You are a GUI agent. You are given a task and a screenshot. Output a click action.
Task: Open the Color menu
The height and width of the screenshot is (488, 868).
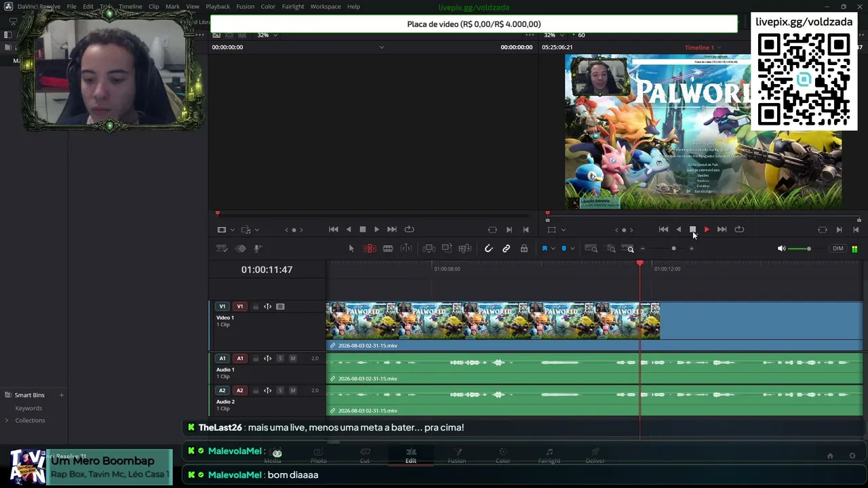(268, 7)
